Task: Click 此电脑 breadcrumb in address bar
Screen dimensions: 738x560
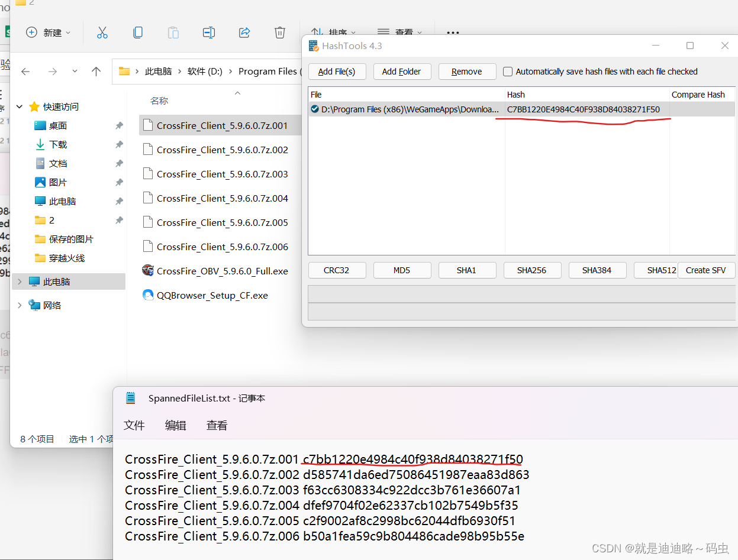Action: coord(158,71)
